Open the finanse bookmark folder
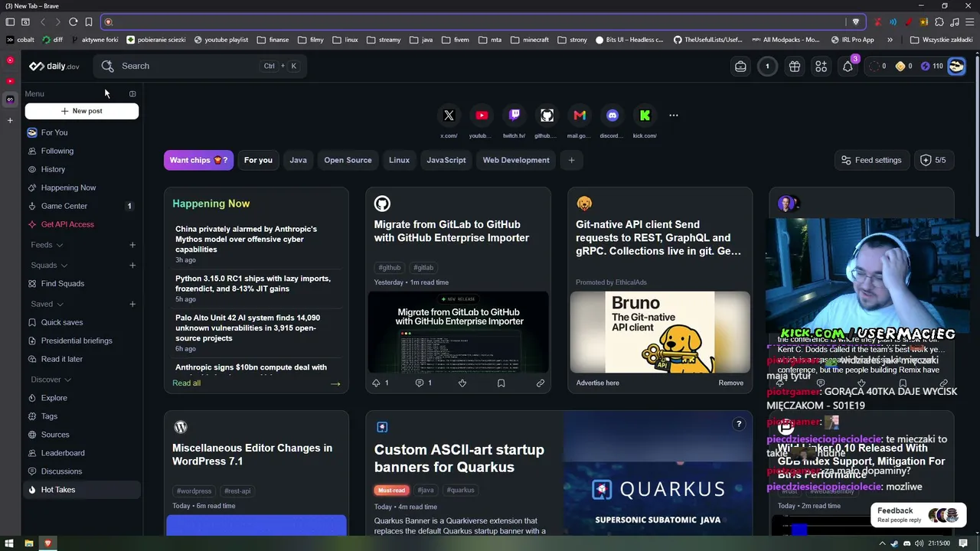This screenshot has height=551, width=980. pyautogui.click(x=273, y=40)
